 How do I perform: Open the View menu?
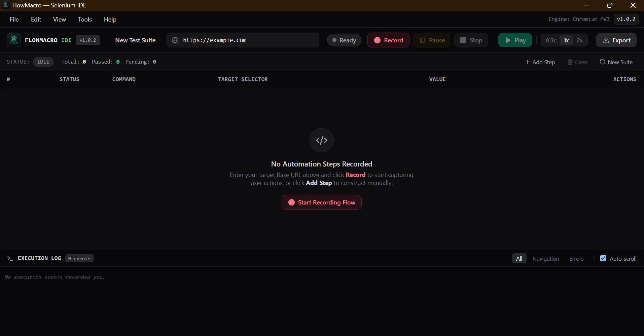pos(60,19)
